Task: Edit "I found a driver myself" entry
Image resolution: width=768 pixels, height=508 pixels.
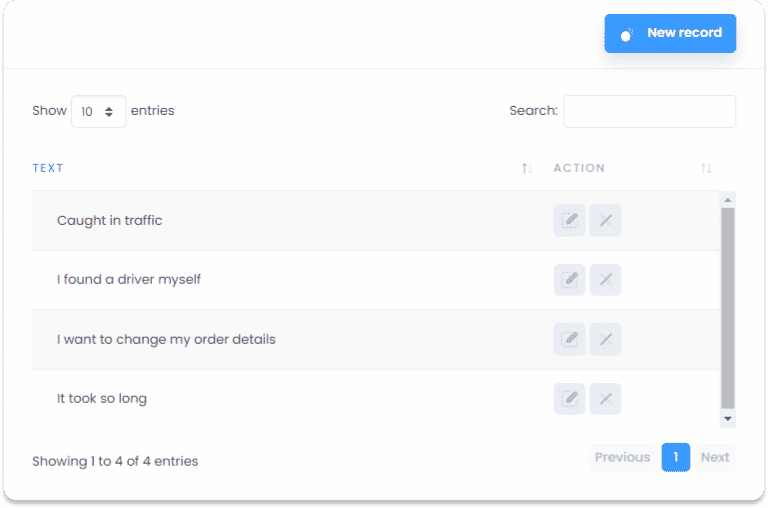Action: click(569, 280)
